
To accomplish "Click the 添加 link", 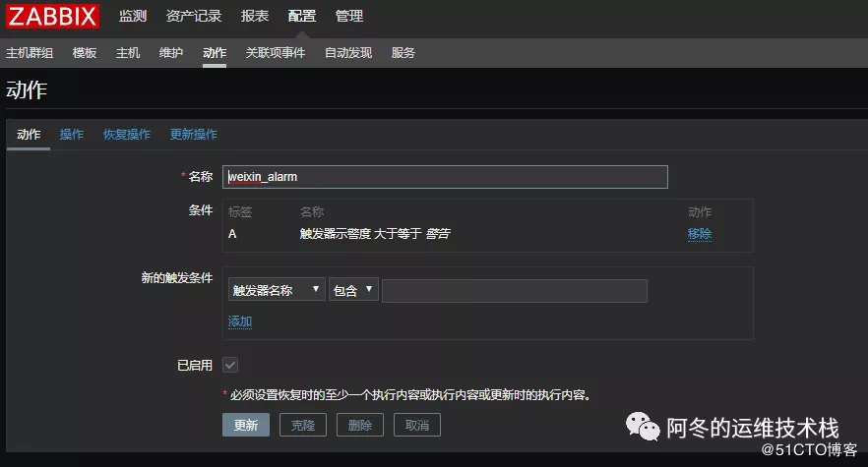I will [x=240, y=321].
